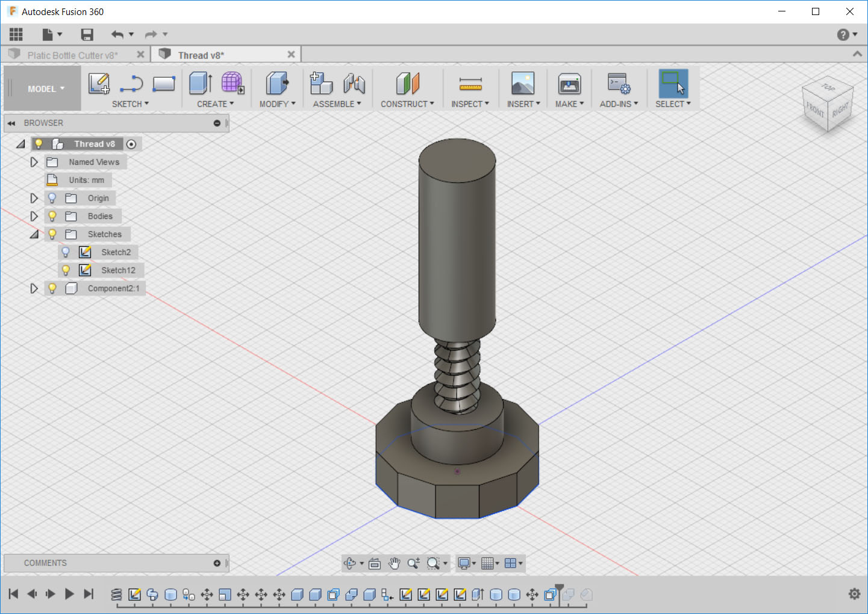Click the Measure ruler icon
Viewport: 868px width, 614px height.
pos(470,84)
